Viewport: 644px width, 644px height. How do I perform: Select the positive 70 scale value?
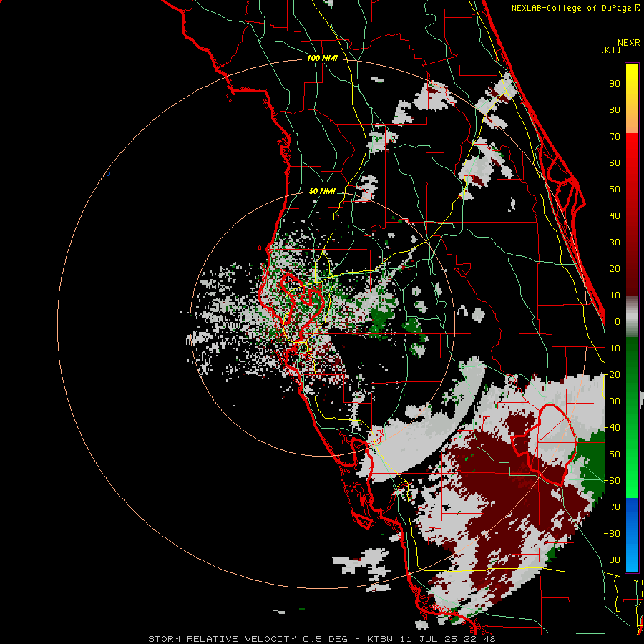[x=615, y=137]
